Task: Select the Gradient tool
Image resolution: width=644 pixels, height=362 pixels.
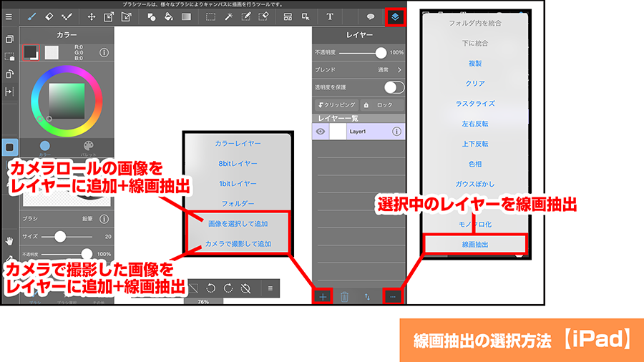Action: click(187, 17)
